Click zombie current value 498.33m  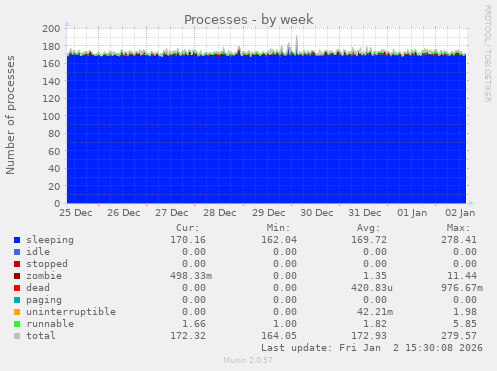pos(191,276)
